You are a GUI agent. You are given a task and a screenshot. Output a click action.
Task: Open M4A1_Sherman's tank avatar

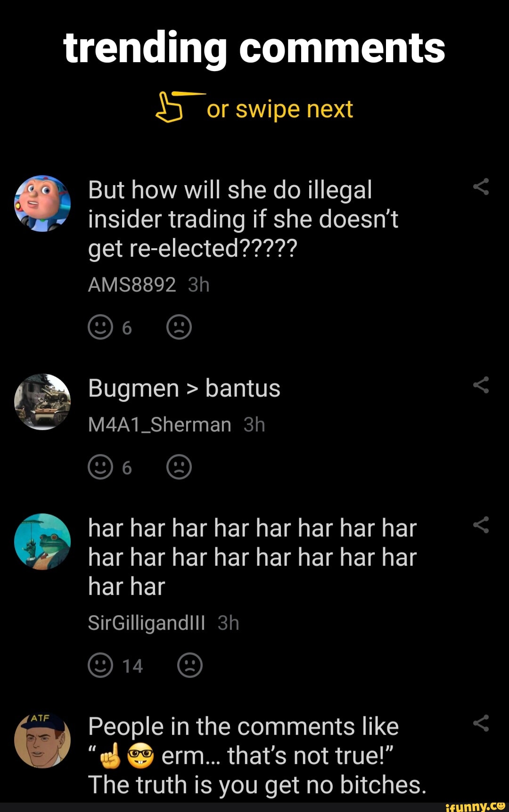tap(42, 402)
